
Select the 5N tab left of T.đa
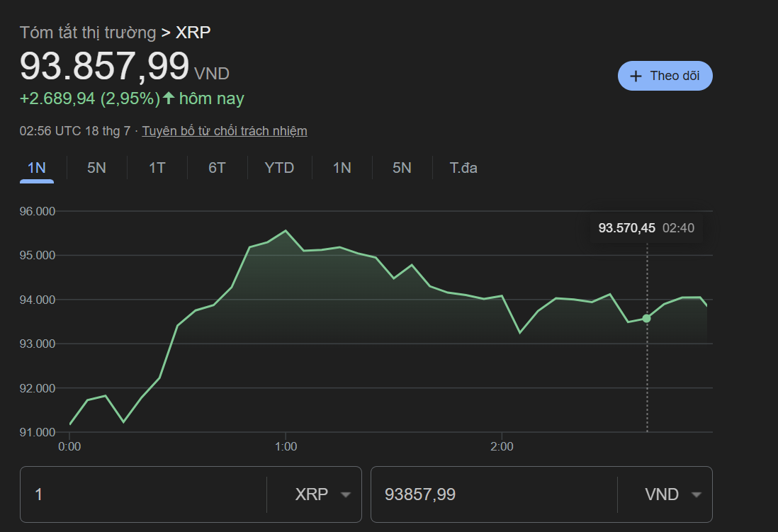402,168
